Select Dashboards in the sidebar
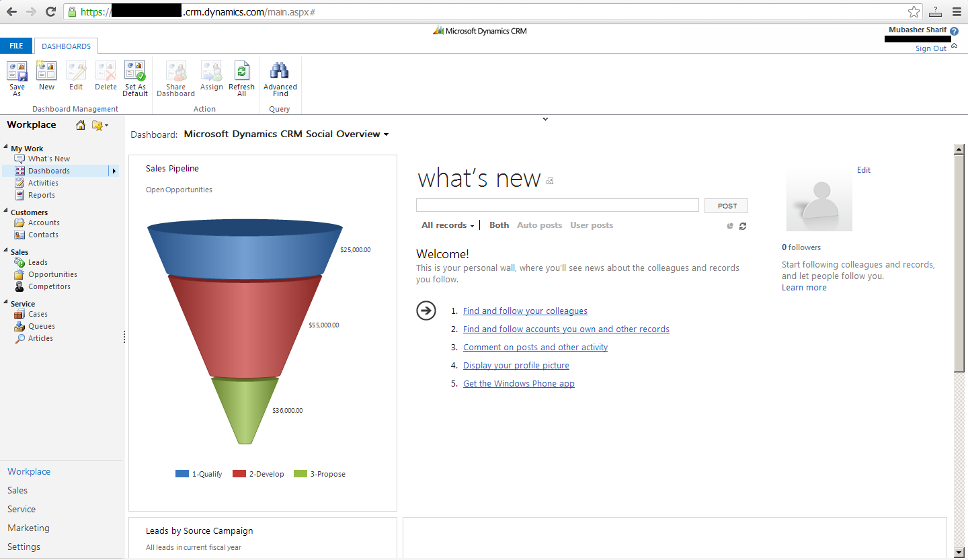The image size is (968, 560). tap(49, 171)
